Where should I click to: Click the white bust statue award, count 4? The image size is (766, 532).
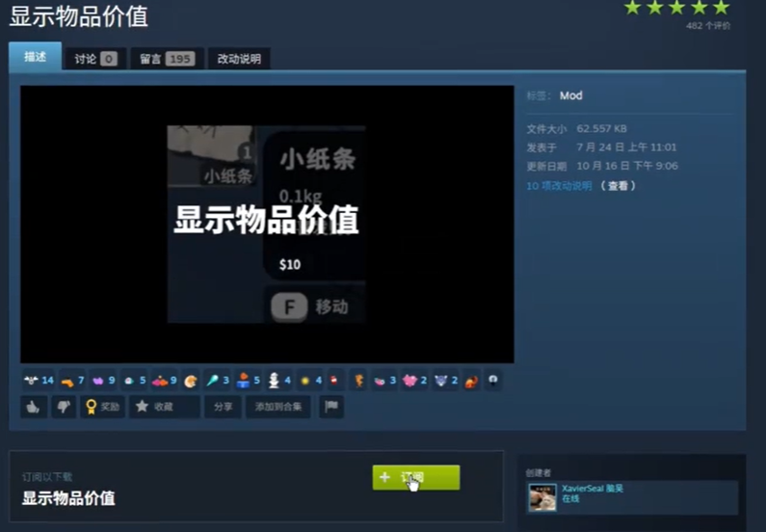coord(279,380)
